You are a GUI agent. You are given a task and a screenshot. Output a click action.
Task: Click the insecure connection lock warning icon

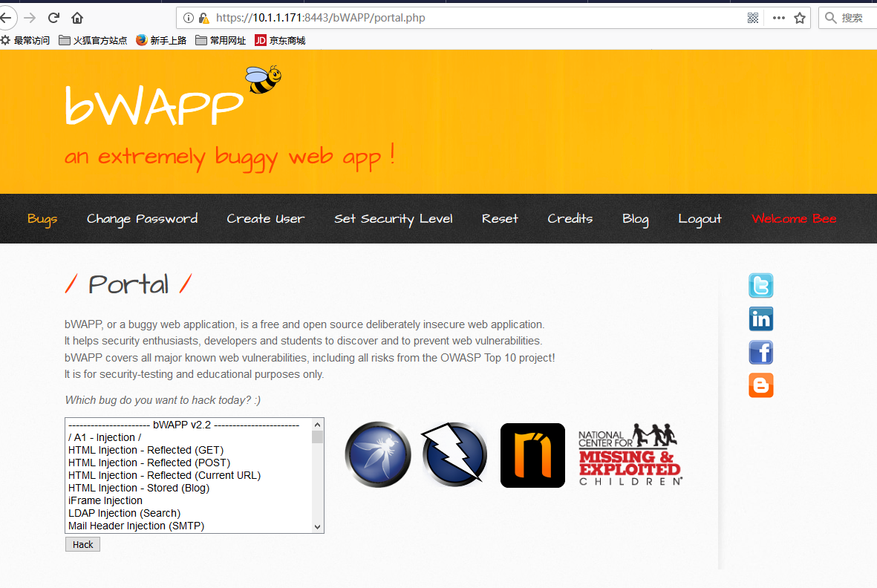click(x=204, y=18)
